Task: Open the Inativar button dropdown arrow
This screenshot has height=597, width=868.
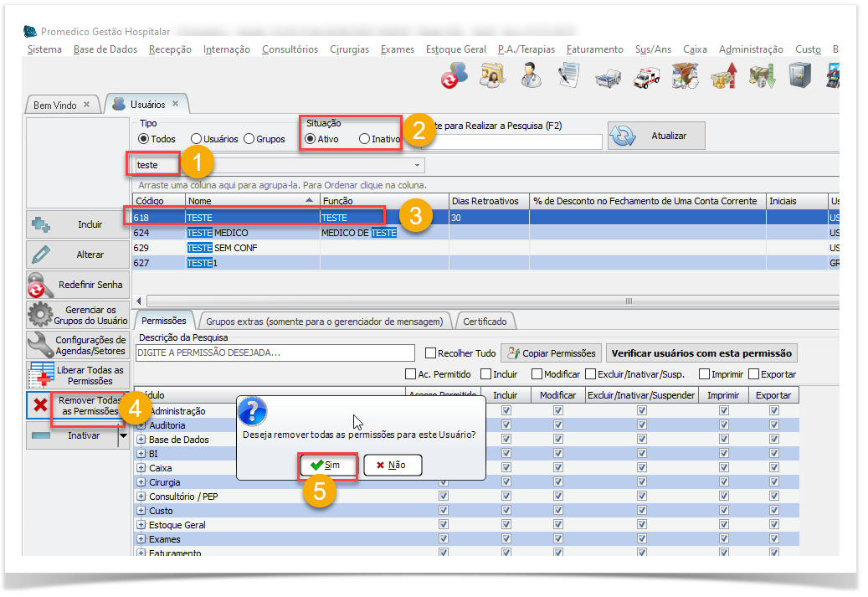Action: point(123,435)
